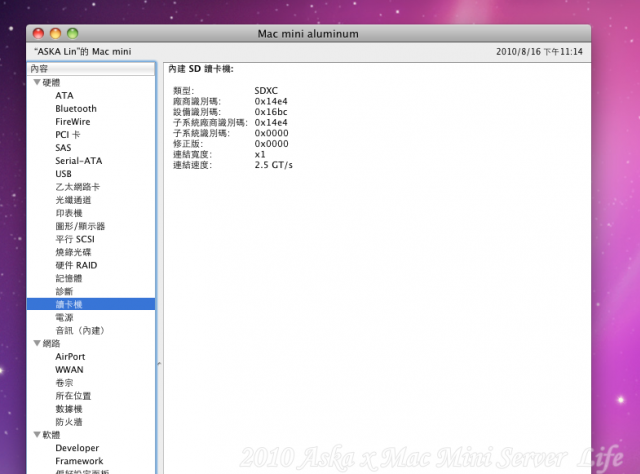The height and width of the screenshot is (474, 640).
Task: Close the window with red button
Action: click(x=38, y=33)
